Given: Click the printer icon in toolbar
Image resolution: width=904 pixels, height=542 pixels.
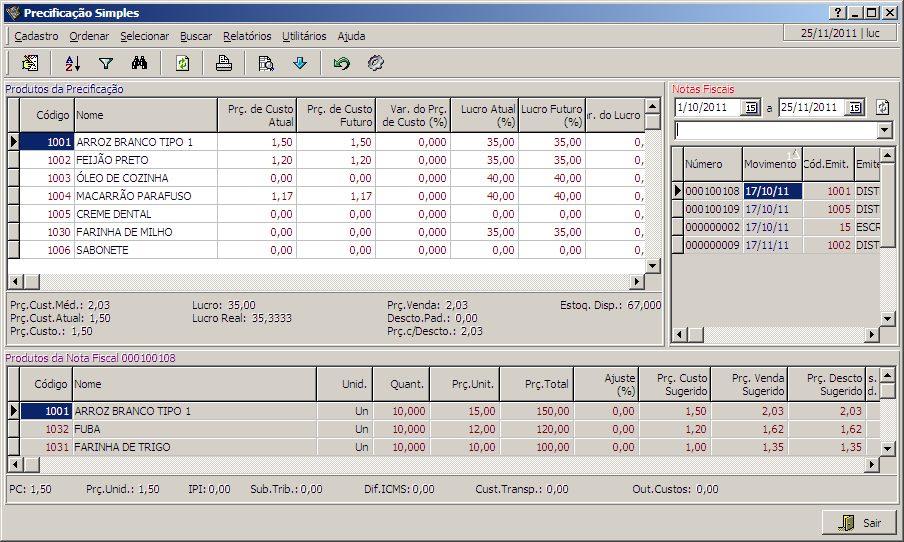Looking at the screenshot, I should [x=224, y=63].
